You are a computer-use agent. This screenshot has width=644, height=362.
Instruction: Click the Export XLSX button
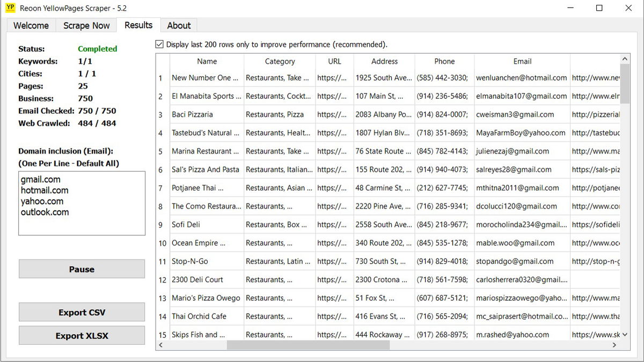pyautogui.click(x=82, y=335)
